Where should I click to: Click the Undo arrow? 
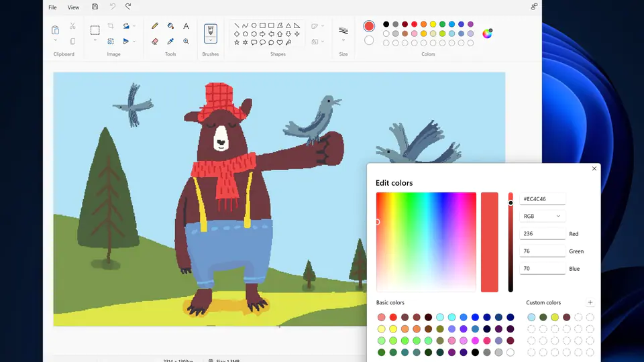click(x=112, y=7)
